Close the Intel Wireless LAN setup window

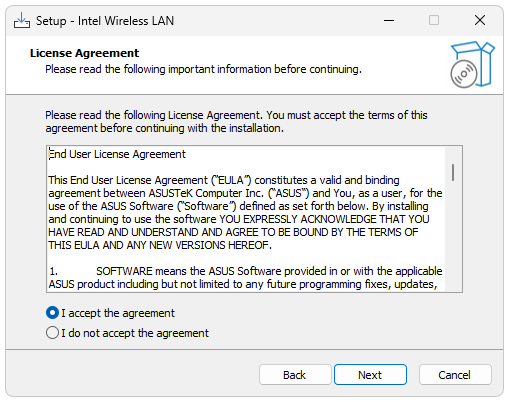(480, 21)
